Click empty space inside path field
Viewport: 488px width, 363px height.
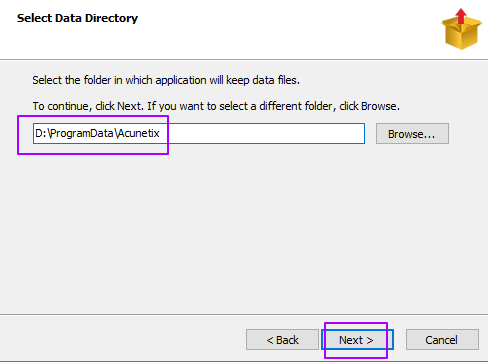[263, 134]
